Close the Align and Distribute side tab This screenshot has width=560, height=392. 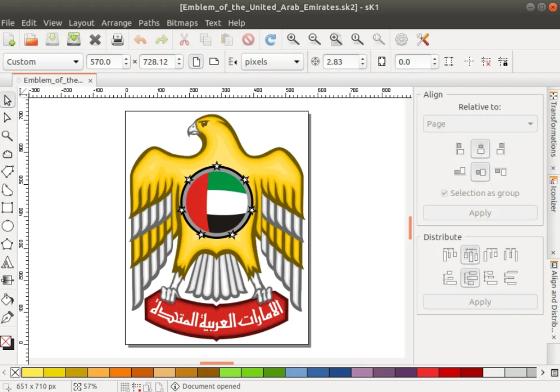[x=553, y=337]
